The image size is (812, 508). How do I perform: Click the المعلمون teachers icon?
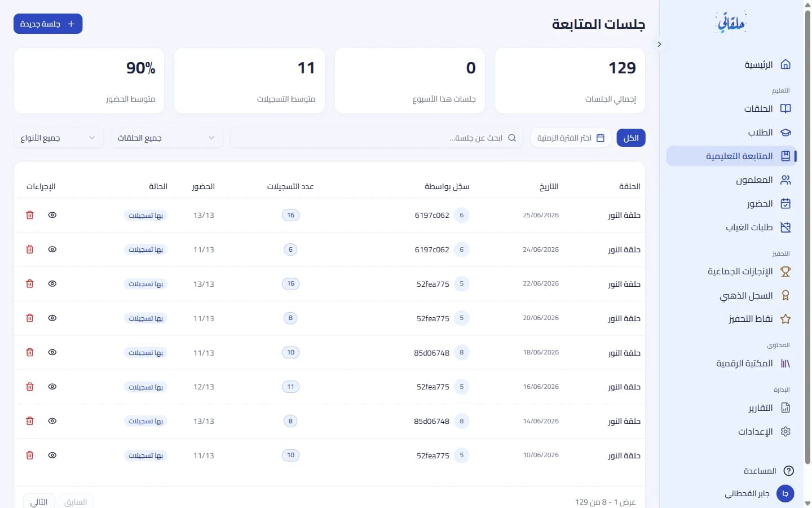pyautogui.click(x=785, y=180)
